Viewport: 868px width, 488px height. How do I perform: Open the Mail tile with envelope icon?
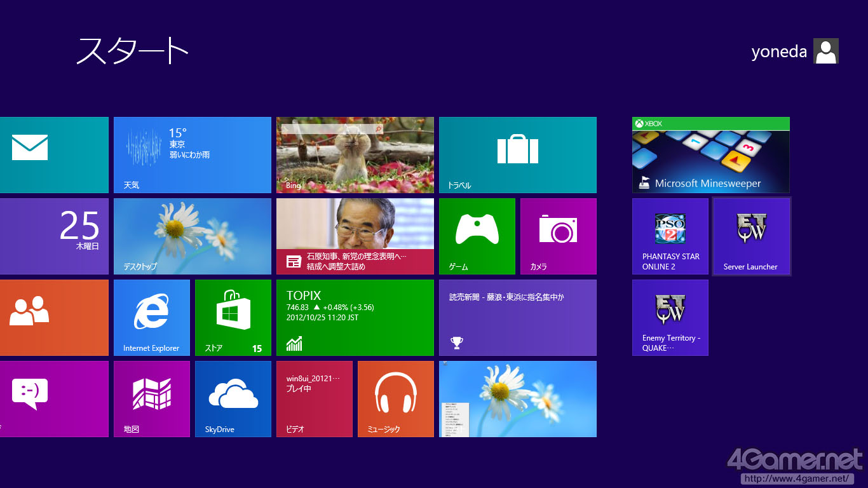54,155
